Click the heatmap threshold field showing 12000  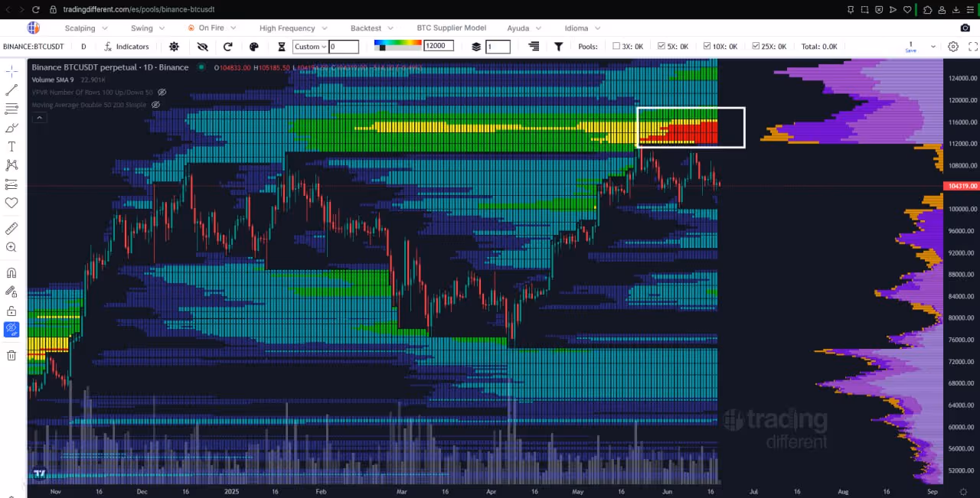tap(438, 46)
